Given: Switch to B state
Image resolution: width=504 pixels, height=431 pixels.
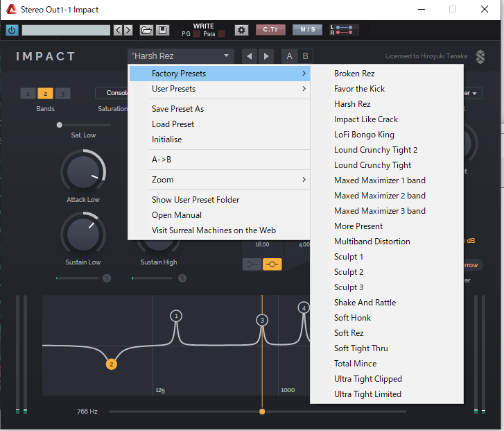Looking at the screenshot, I should tap(305, 56).
